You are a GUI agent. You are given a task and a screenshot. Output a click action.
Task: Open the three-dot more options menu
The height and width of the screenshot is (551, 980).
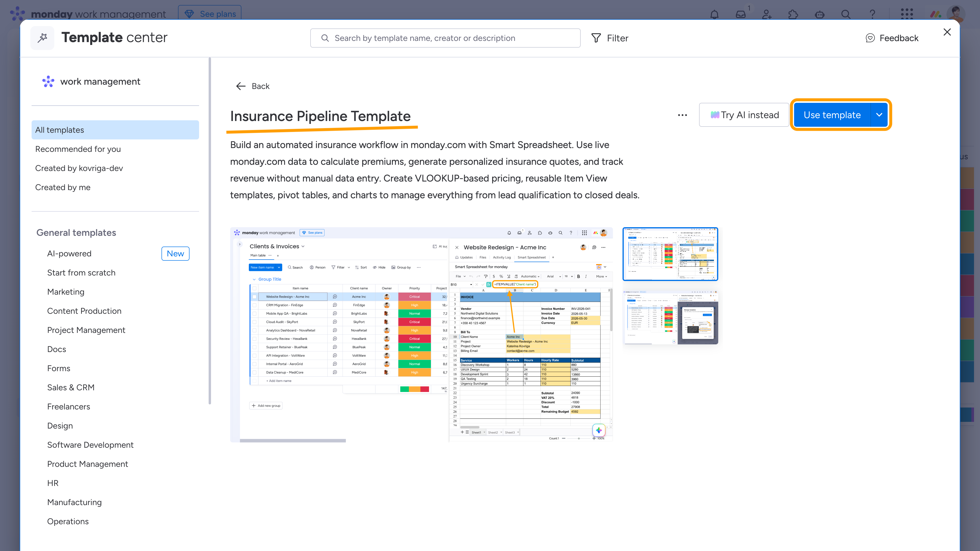(x=683, y=115)
